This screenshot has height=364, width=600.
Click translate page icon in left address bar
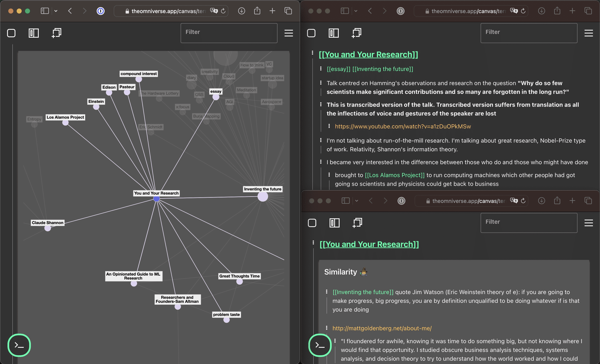(214, 11)
